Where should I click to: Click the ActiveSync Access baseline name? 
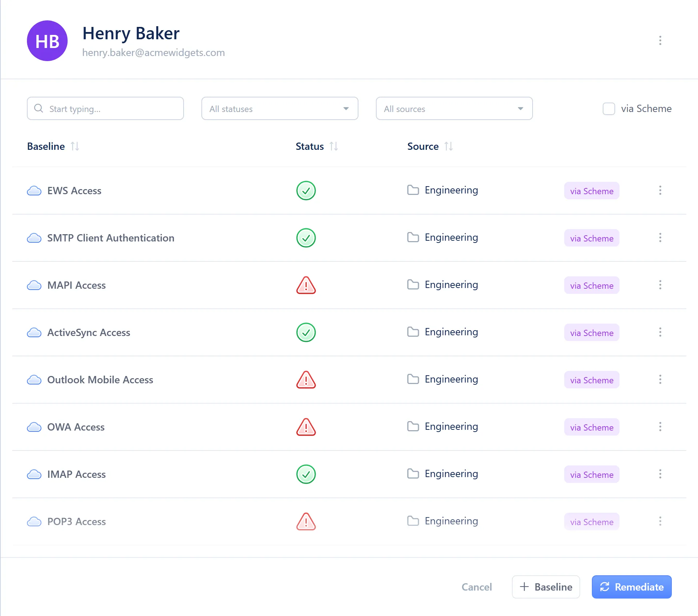(89, 332)
